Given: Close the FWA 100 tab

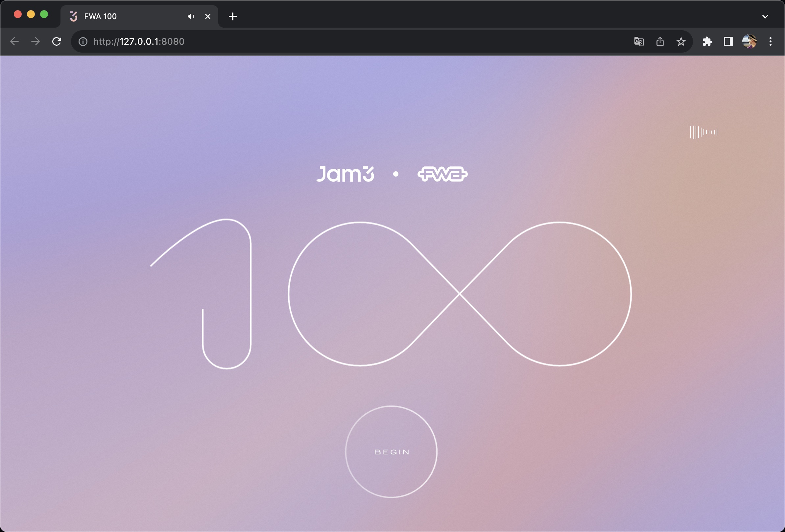Looking at the screenshot, I should coord(208,16).
